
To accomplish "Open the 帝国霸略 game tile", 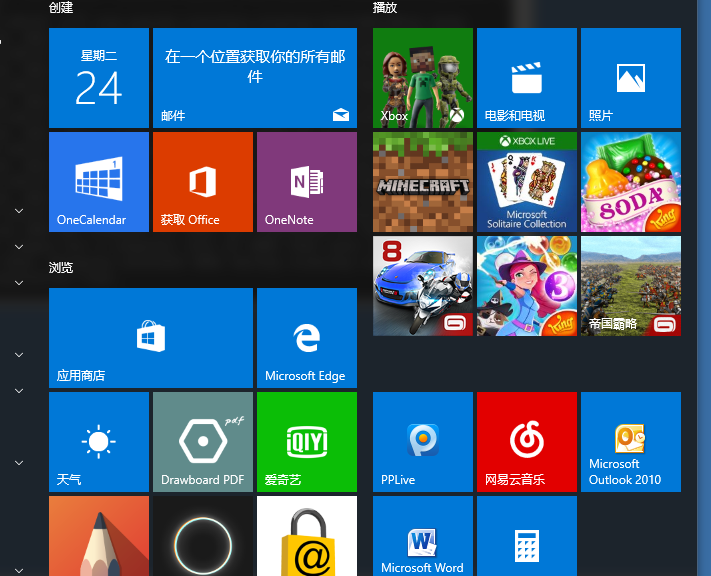I will (631, 286).
